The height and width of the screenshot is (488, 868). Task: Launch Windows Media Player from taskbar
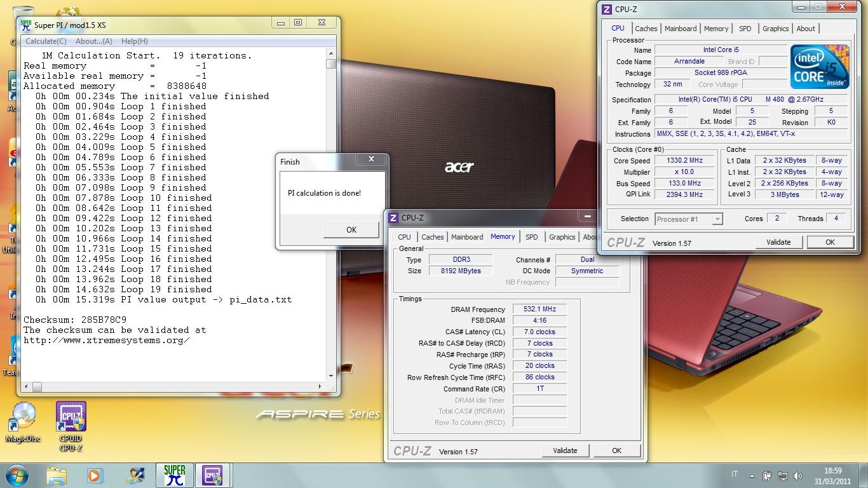95,475
